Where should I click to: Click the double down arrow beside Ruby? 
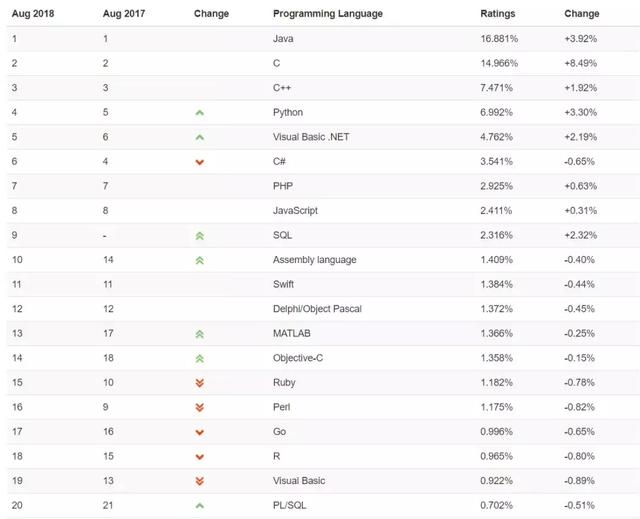tap(200, 383)
